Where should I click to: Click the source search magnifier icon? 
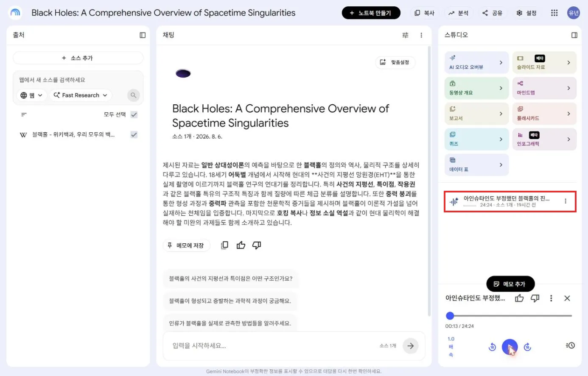click(x=133, y=95)
